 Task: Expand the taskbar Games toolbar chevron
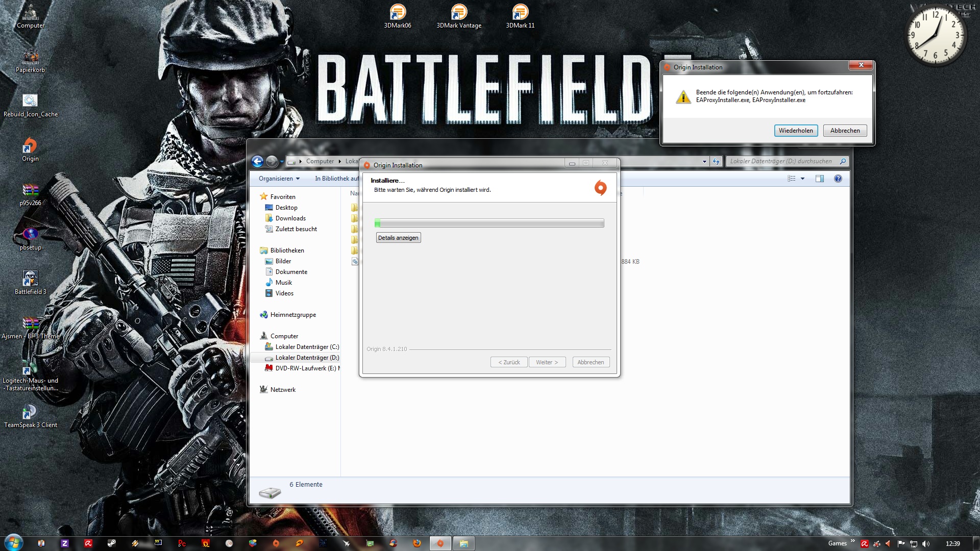[x=853, y=541]
